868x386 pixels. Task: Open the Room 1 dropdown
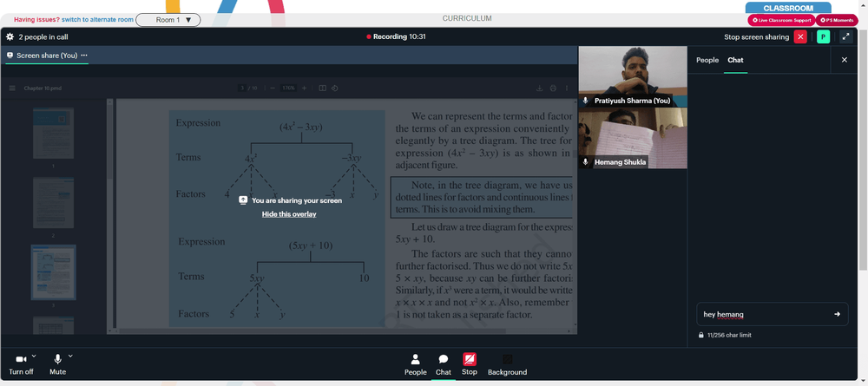tap(168, 20)
